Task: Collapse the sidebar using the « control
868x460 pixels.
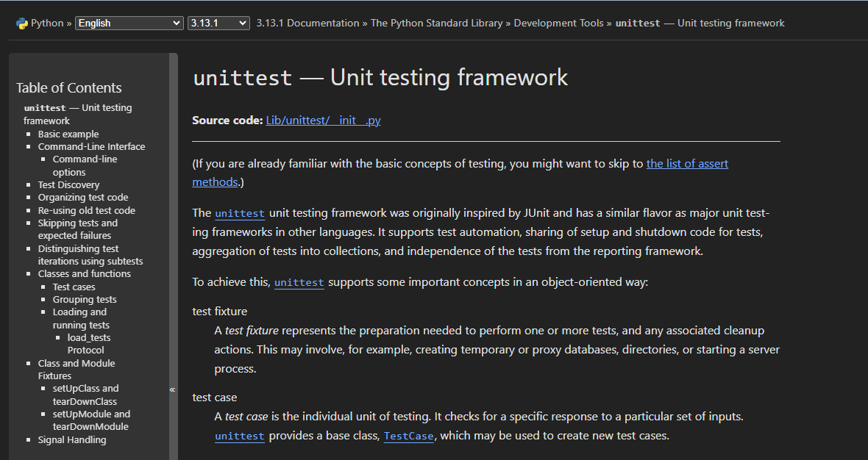Action: point(172,389)
